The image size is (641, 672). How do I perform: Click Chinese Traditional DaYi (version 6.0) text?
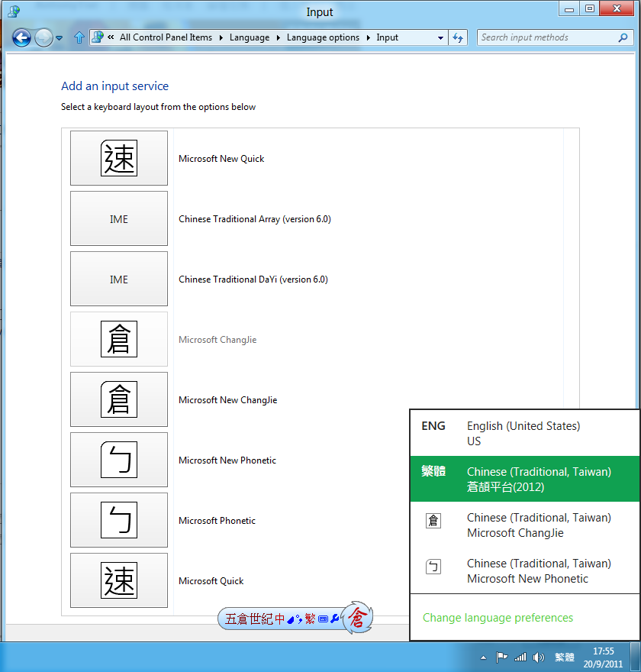[253, 279]
